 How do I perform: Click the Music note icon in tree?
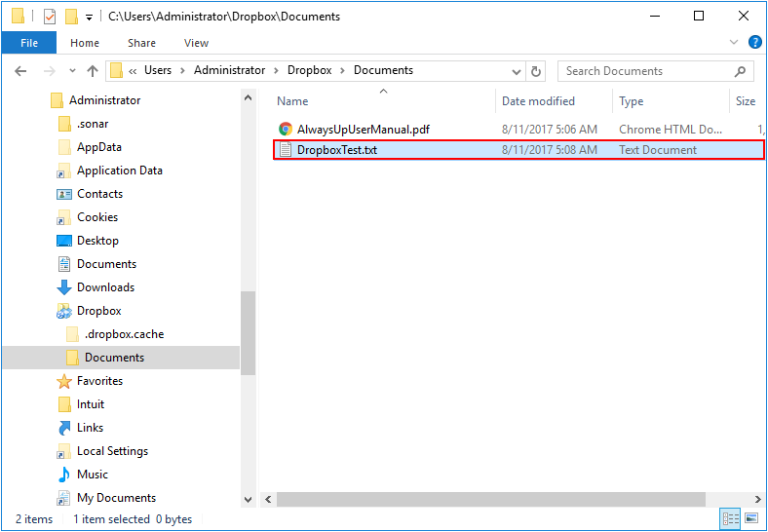point(64,475)
